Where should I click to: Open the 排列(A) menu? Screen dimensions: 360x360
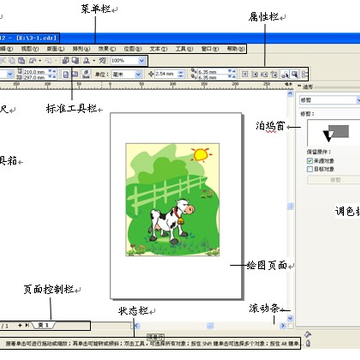pyautogui.click(x=81, y=49)
